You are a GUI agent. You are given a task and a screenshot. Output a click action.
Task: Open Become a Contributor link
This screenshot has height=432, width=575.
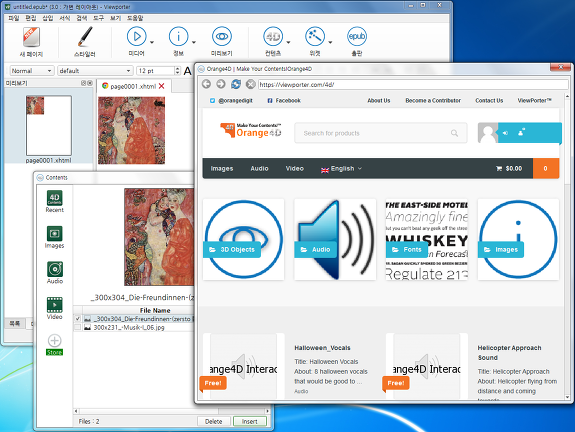click(433, 100)
